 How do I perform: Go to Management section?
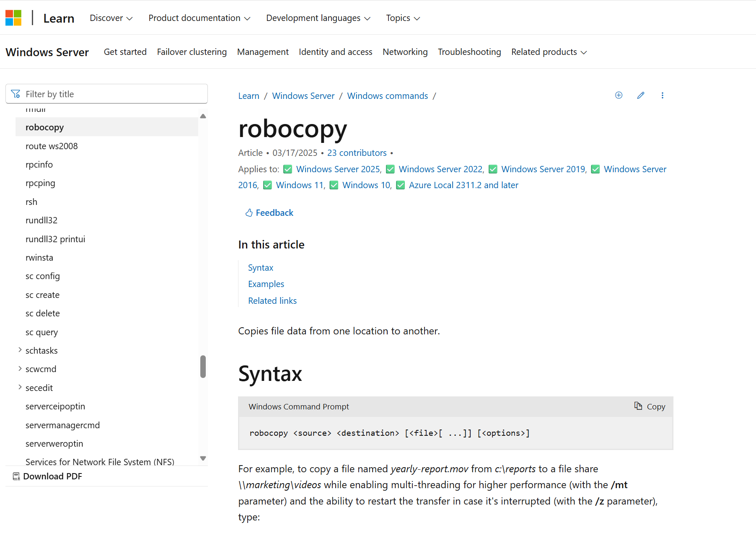click(x=263, y=52)
